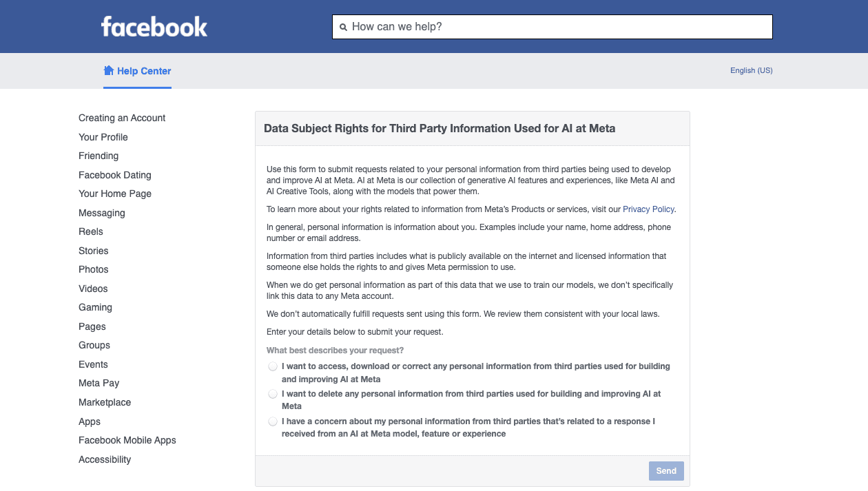Open the English (US) language selector
The width and height of the screenshot is (868, 491).
pyautogui.click(x=751, y=70)
